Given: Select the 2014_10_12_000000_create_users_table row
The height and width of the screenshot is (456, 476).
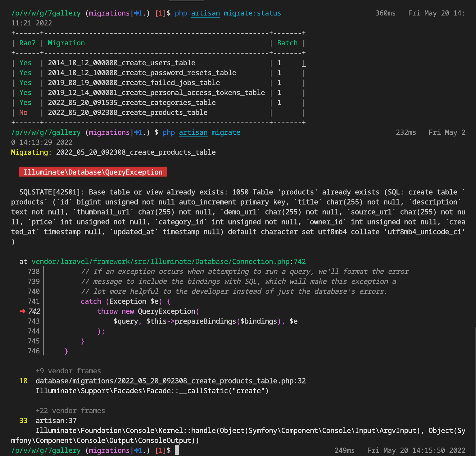Looking at the screenshot, I should tap(158, 63).
